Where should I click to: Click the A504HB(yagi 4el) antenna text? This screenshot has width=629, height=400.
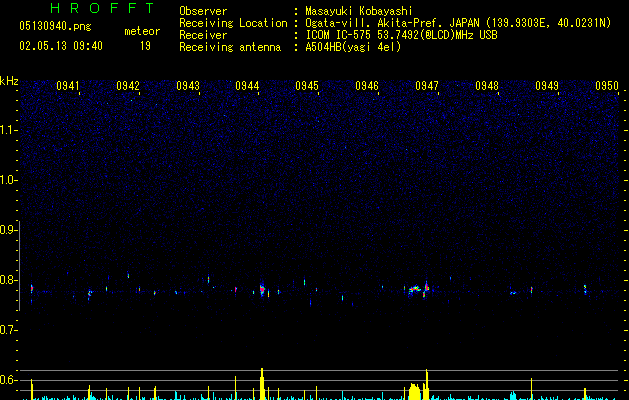(353, 47)
